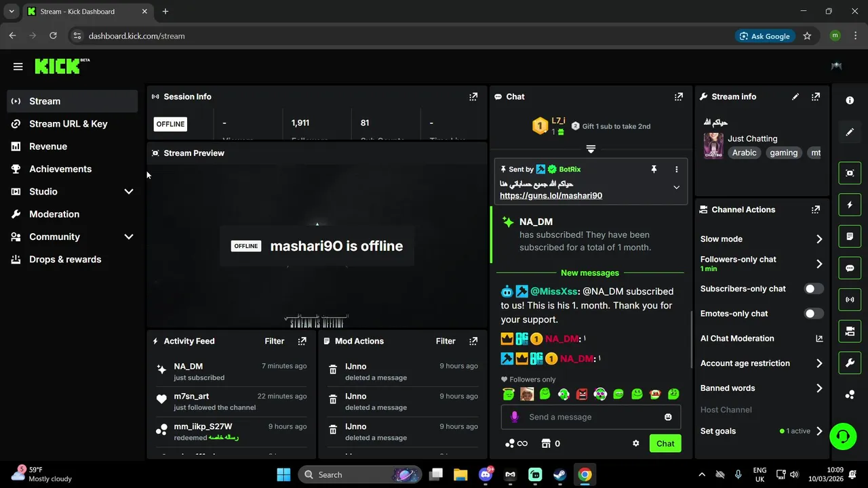The width and height of the screenshot is (868, 488).
Task: Collapse the gift leaderboard strip in chat
Action: click(x=591, y=149)
